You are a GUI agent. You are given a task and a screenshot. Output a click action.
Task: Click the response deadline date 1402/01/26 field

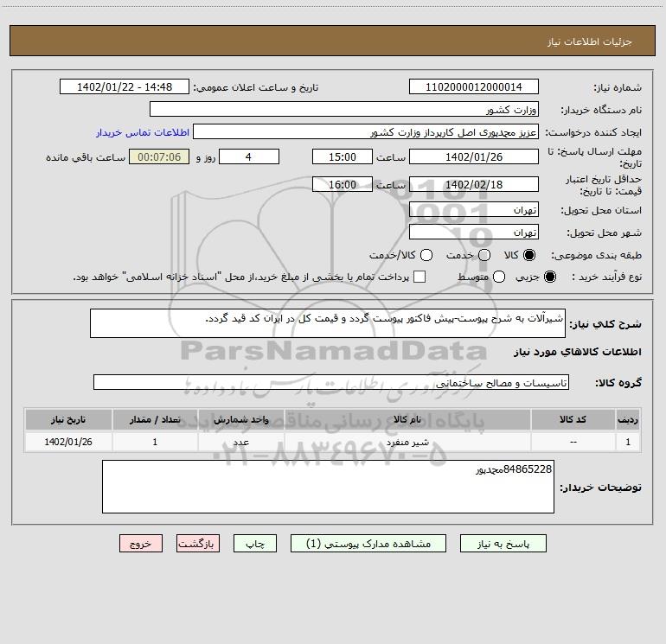tap(474, 156)
